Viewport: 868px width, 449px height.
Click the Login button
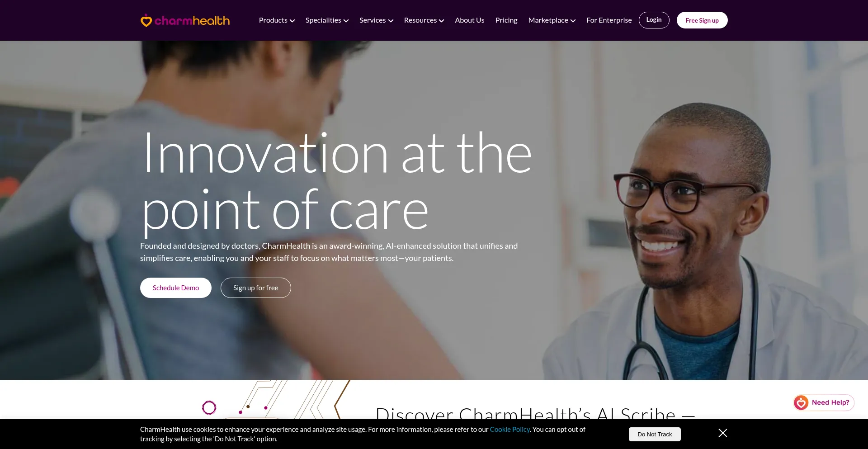(654, 20)
